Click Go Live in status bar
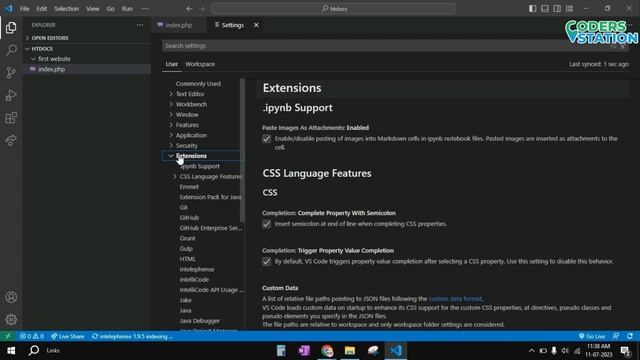The image size is (640, 360). point(592,336)
